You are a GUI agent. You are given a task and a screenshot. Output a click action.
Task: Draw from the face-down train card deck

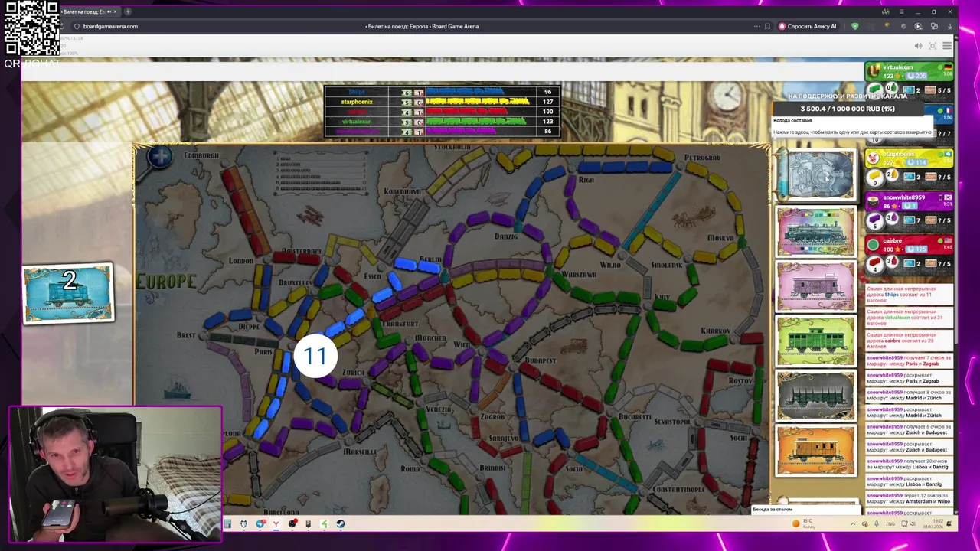click(816, 175)
